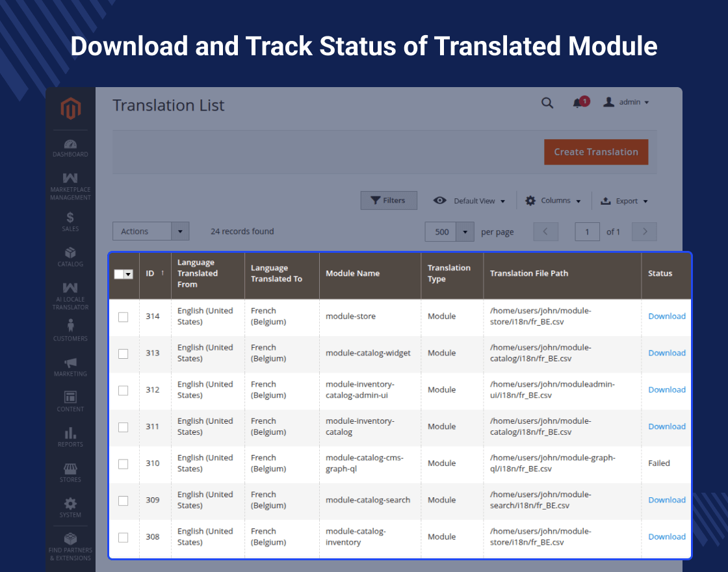Open the Export menu
This screenshot has height=572, width=728.
624,201
